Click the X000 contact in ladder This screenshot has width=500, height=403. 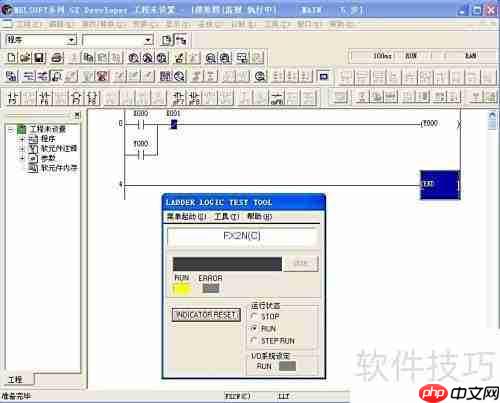tap(140, 125)
